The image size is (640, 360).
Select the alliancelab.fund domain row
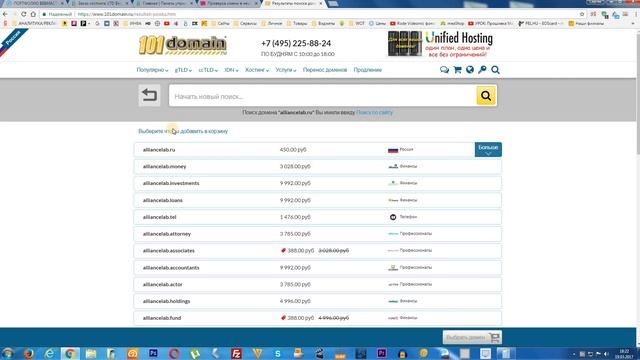318,318
